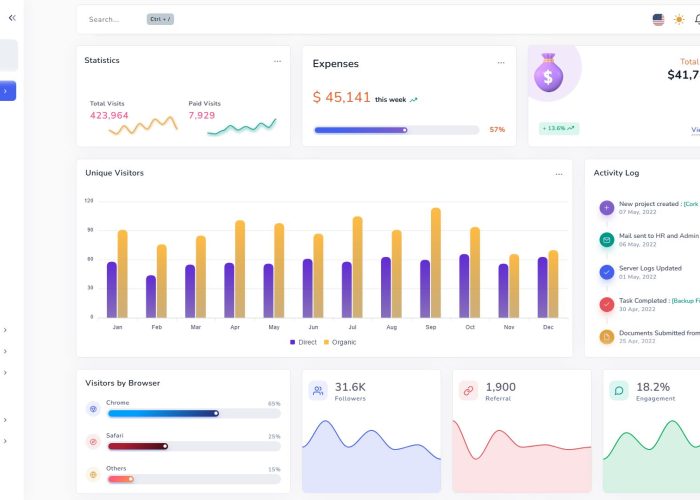Click the $ 45,141 expenses amount

(342, 97)
